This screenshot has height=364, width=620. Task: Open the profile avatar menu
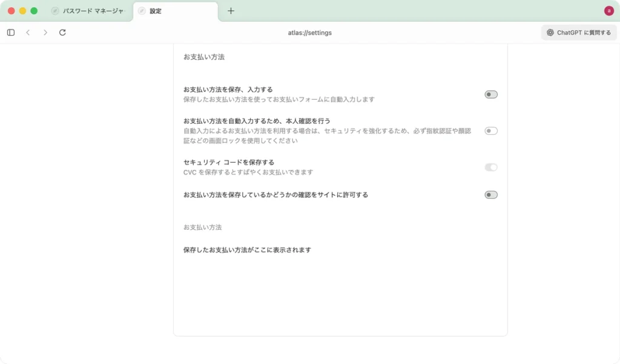click(608, 10)
